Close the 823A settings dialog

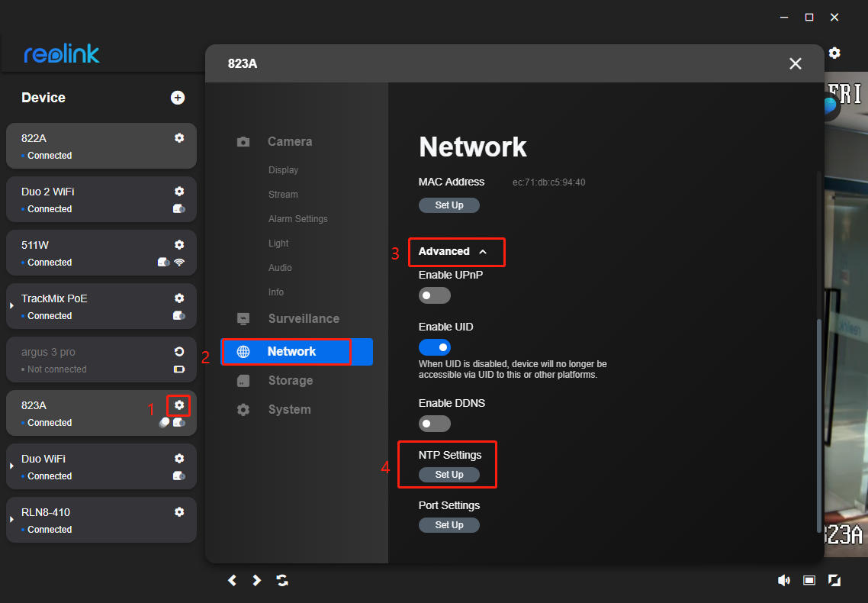click(796, 63)
